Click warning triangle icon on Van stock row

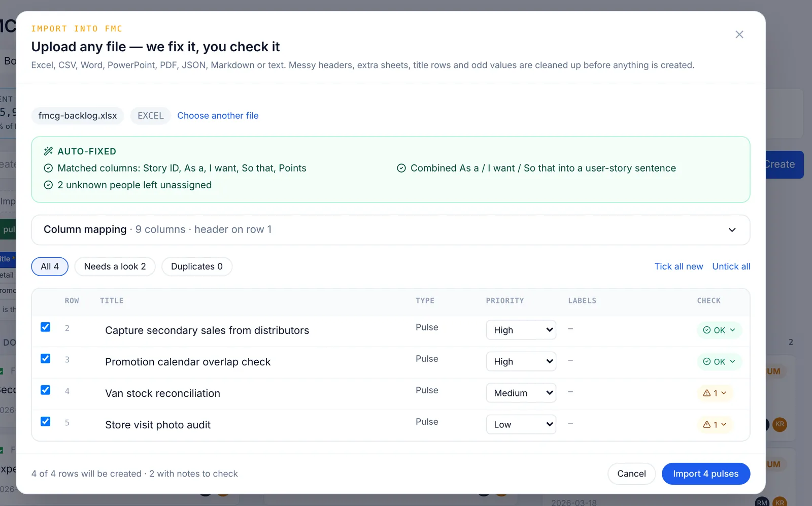tap(706, 393)
